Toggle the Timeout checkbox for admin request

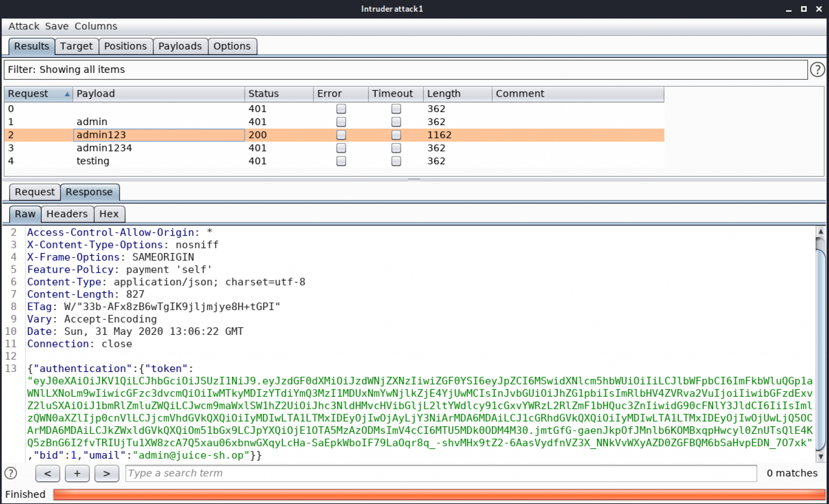pyautogui.click(x=395, y=121)
